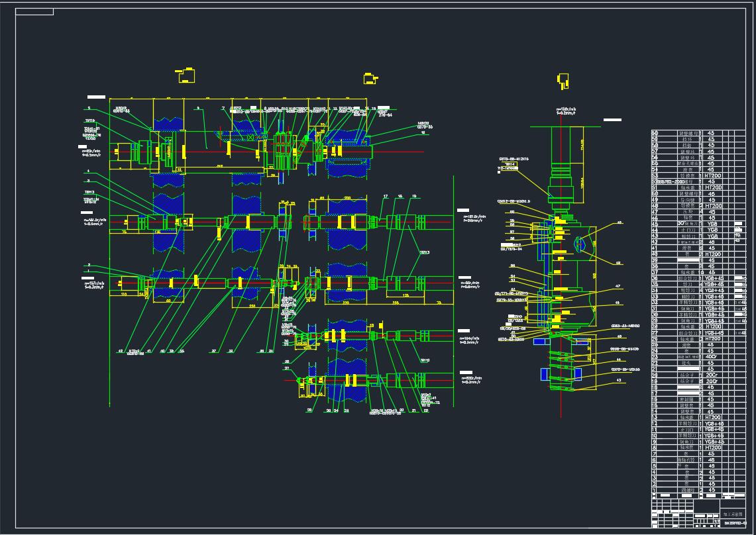
Task: Click row number 60 in the parts list
Action: tap(655, 133)
